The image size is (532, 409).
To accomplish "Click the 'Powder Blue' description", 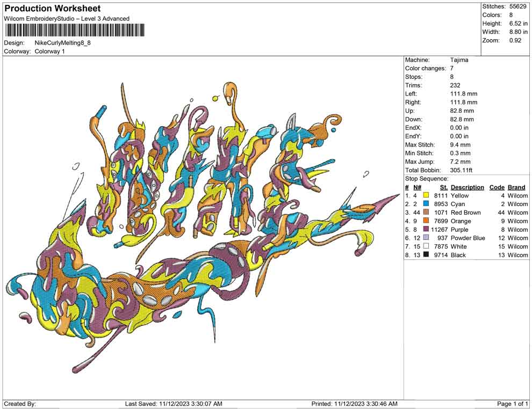I will pos(468,238).
